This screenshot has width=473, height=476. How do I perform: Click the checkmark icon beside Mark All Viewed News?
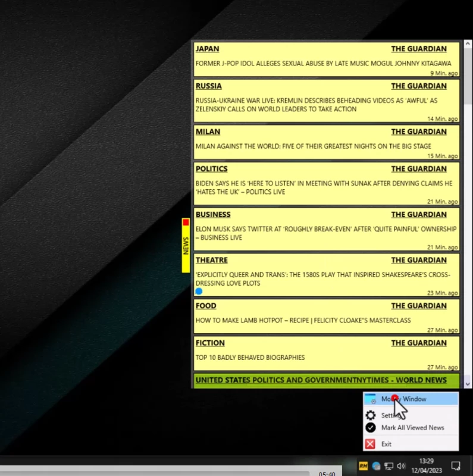(x=371, y=428)
